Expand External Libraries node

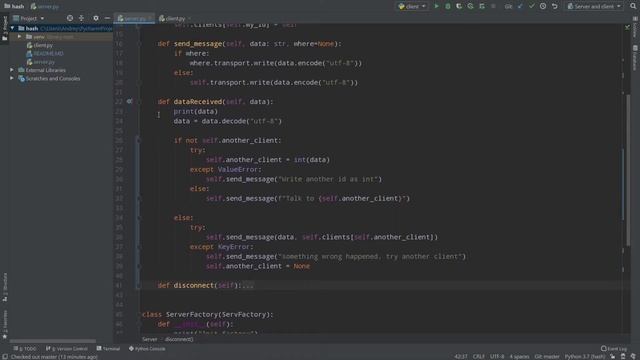12,70
